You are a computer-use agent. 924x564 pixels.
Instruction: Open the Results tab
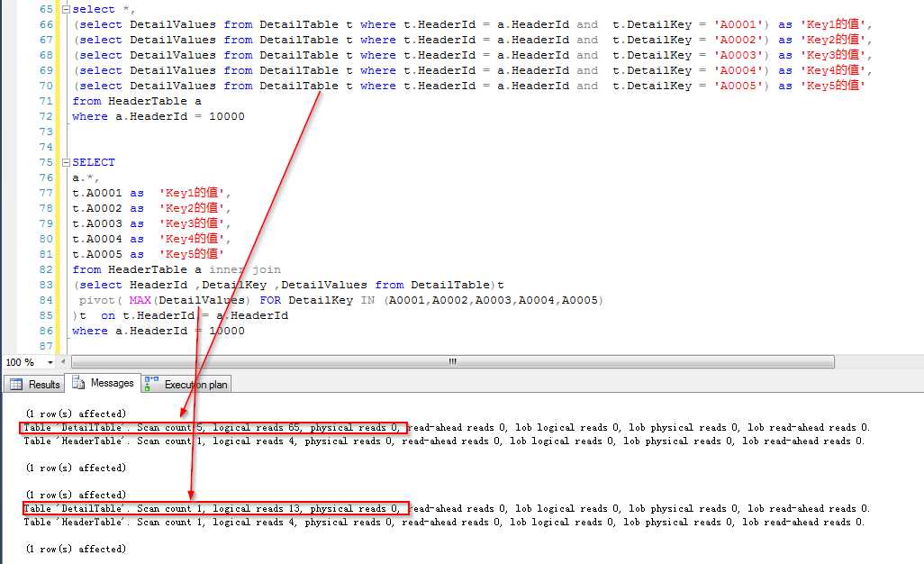pos(35,384)
